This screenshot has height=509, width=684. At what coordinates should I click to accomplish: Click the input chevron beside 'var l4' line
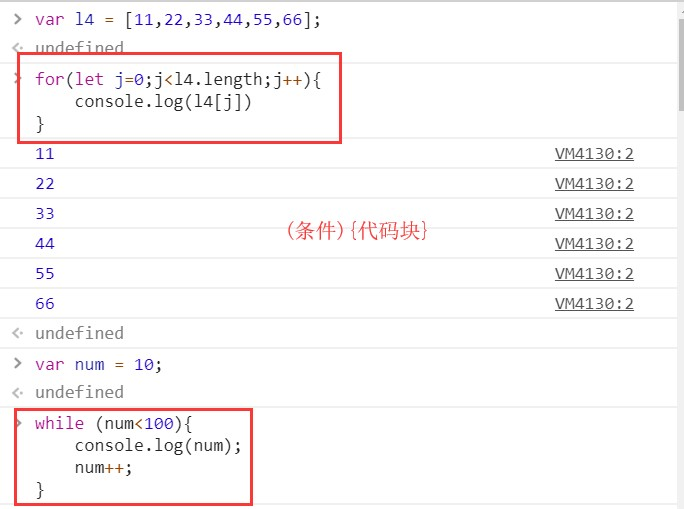17,19
